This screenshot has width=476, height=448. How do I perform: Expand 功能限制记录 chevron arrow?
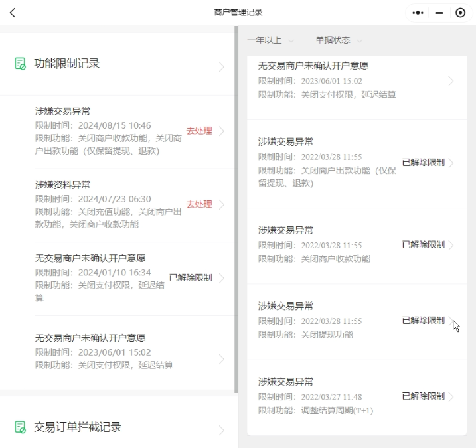click(222, 67)
